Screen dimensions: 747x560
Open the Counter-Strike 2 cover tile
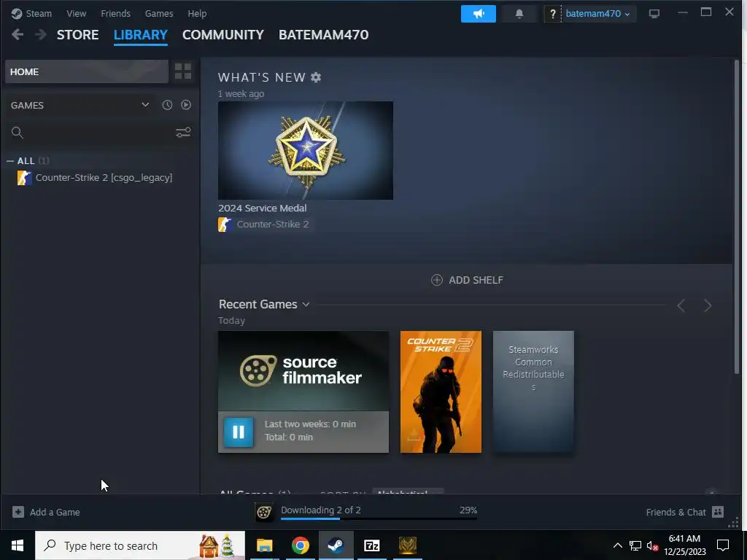pyautogui.click(x=441, y=392)
